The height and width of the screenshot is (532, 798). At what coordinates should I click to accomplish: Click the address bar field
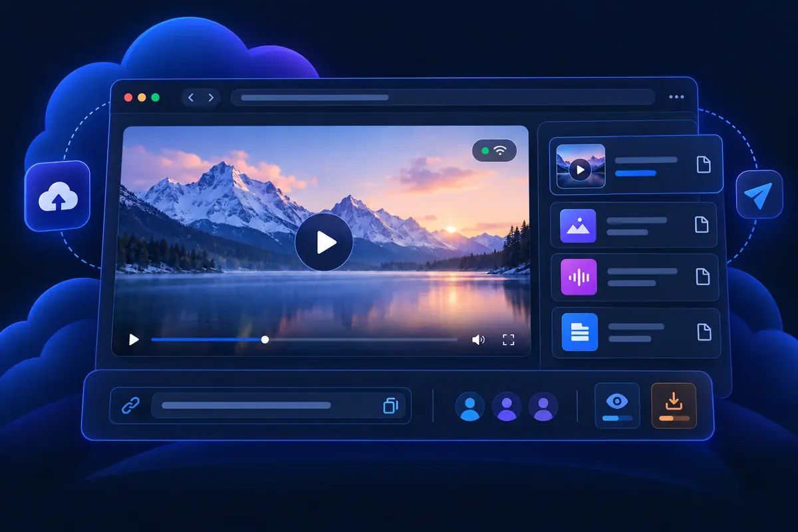click(443, 98)
